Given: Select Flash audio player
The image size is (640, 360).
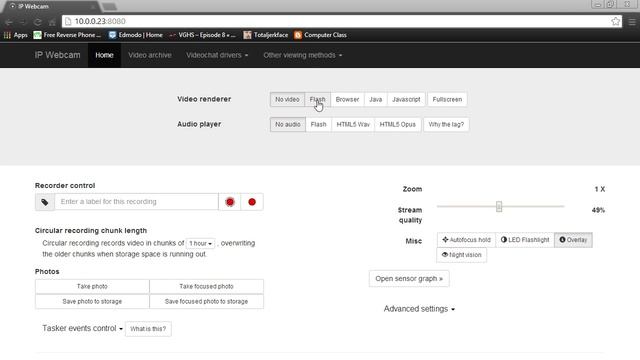Looking at the screenshot, I should click(318, 124).
